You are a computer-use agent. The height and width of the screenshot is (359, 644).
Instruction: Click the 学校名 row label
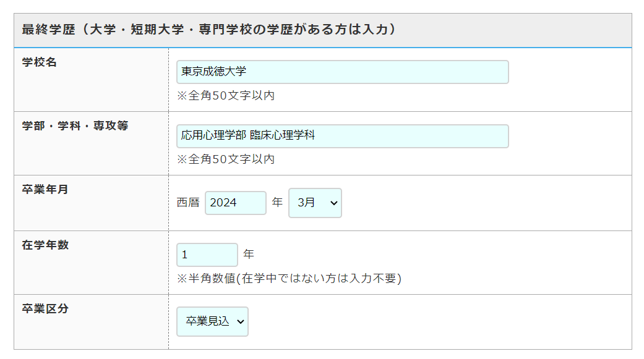pyautogui.click(x=40, y=62)
